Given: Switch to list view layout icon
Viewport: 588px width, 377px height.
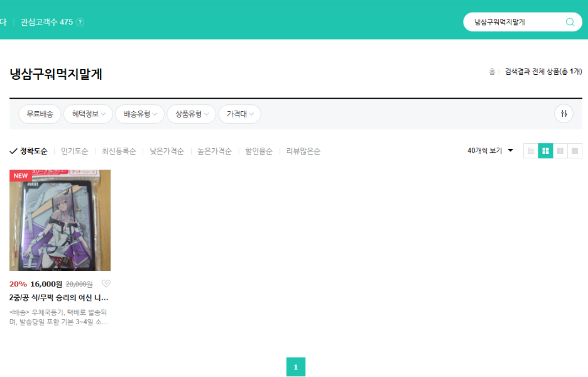Looking at the screenshot, I should (531, 151).
